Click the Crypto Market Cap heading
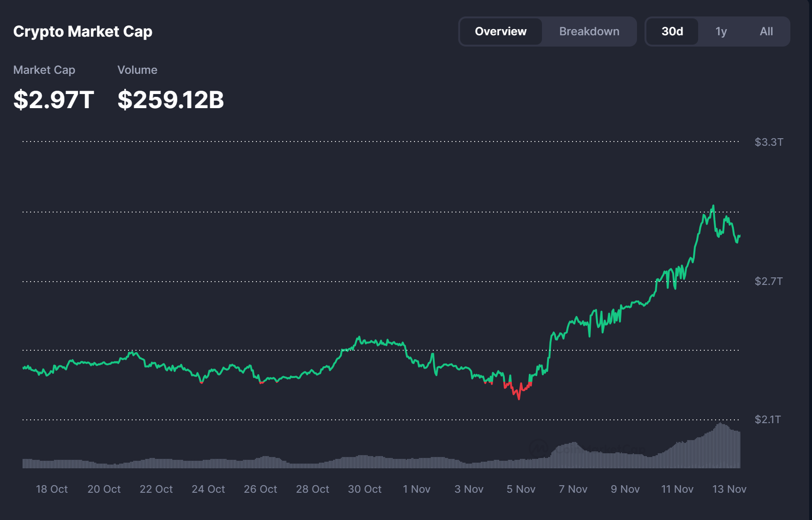This screenshot has width=812, height=520. tap(83, 32)
